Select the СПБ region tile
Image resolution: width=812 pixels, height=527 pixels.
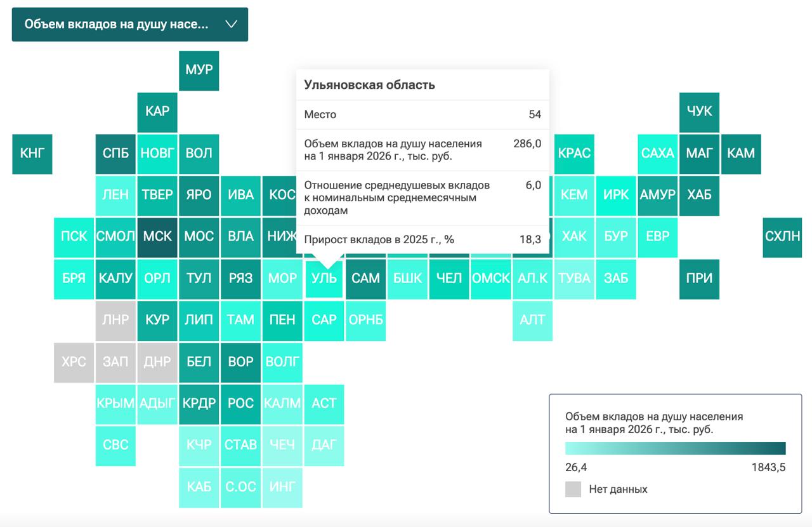(x=115, y=153)
